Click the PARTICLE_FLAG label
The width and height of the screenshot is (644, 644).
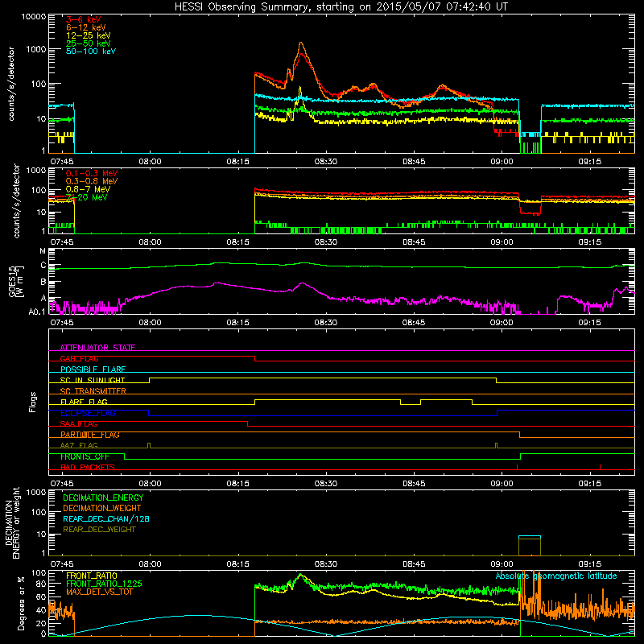pyautogui.click(x=90, y=435)
